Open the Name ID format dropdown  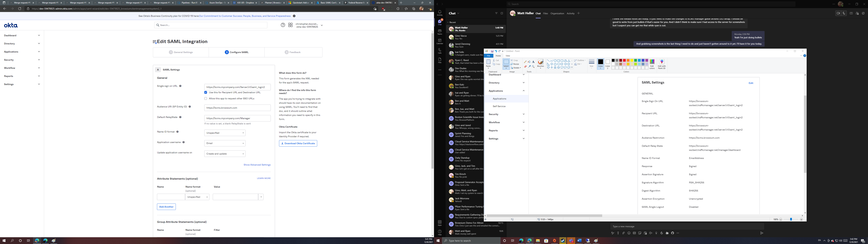click(x=225, y=133)
